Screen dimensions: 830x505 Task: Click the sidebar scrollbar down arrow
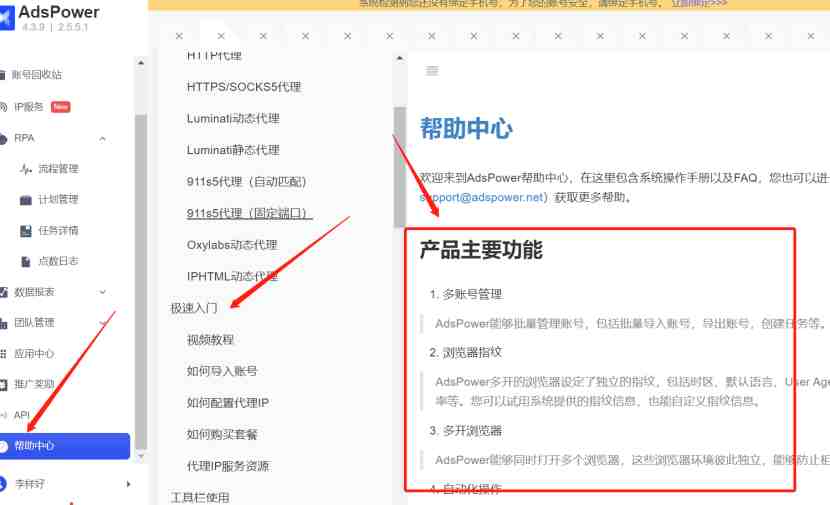click(141, 455)
